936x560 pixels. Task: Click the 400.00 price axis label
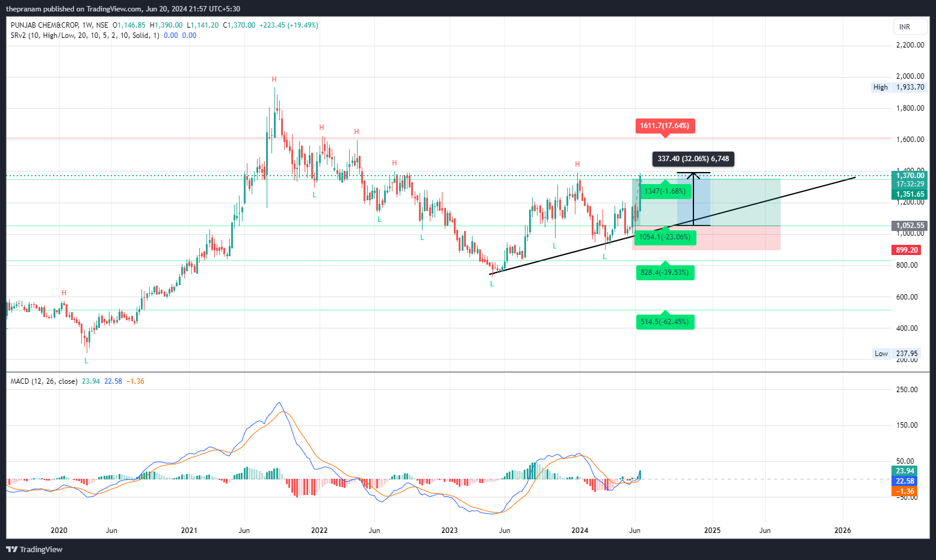907,328
